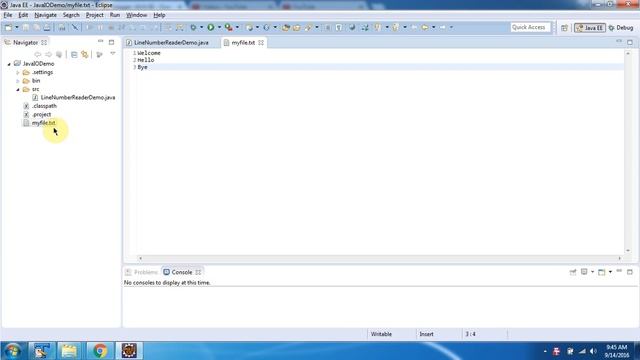Click the Console Pin Console icon

coord(573,272)
